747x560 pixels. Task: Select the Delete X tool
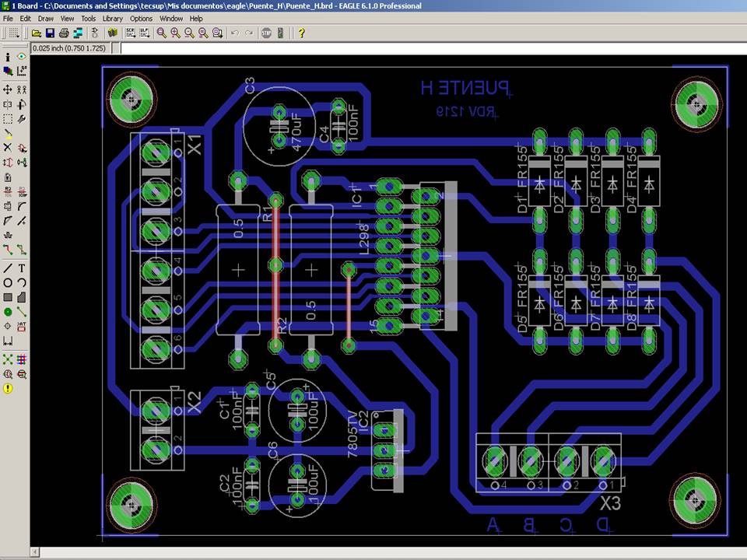8,148
